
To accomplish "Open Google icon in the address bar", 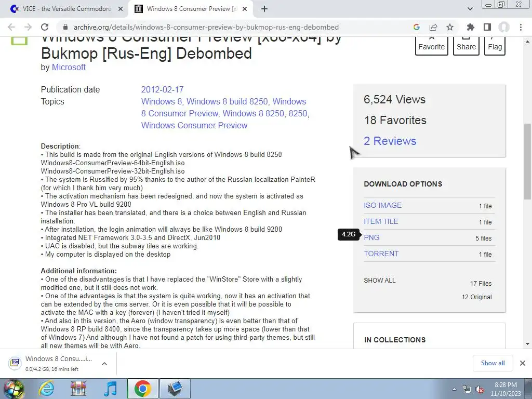I will point(417,27).
